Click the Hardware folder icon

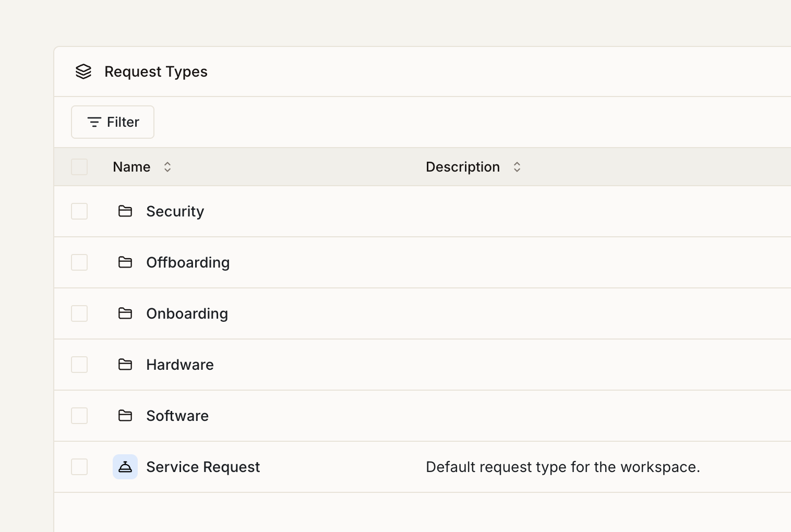pyautogui.click(x=125, y=365)
